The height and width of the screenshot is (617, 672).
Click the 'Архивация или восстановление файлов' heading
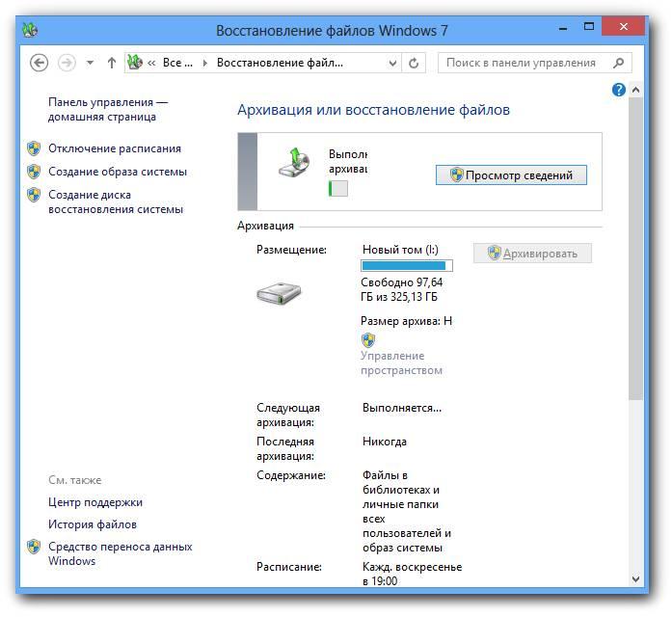pyautogui.click(x=373, y=110)
